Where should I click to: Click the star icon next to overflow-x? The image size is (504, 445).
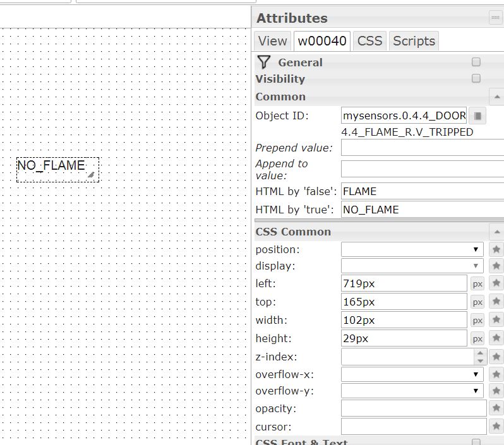tap(496, 374)
